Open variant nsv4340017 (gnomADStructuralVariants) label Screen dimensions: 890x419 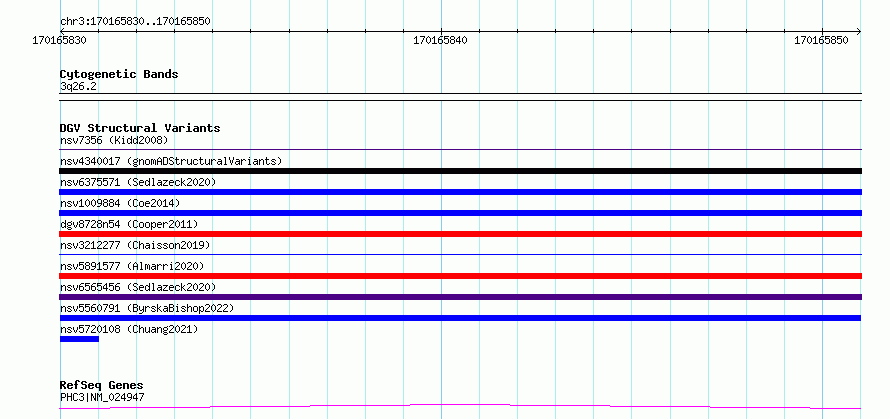[x=171, y=161]
